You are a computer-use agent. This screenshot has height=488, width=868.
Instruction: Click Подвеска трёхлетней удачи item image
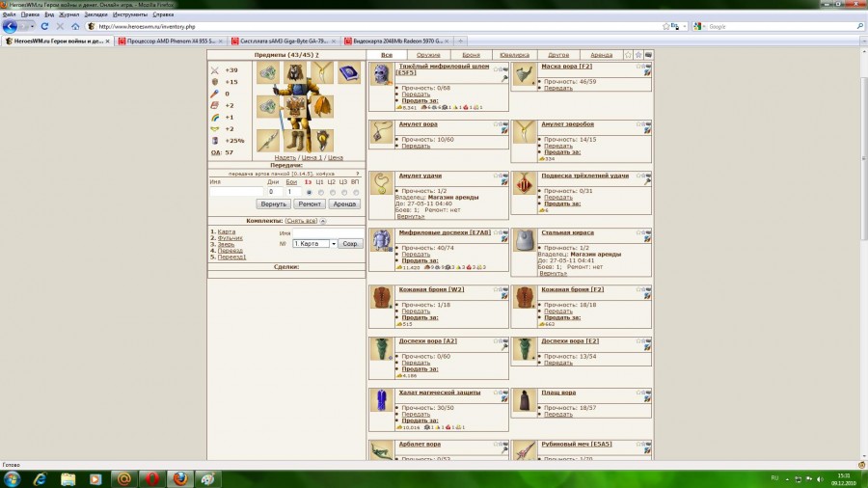[x=524, y=183]
